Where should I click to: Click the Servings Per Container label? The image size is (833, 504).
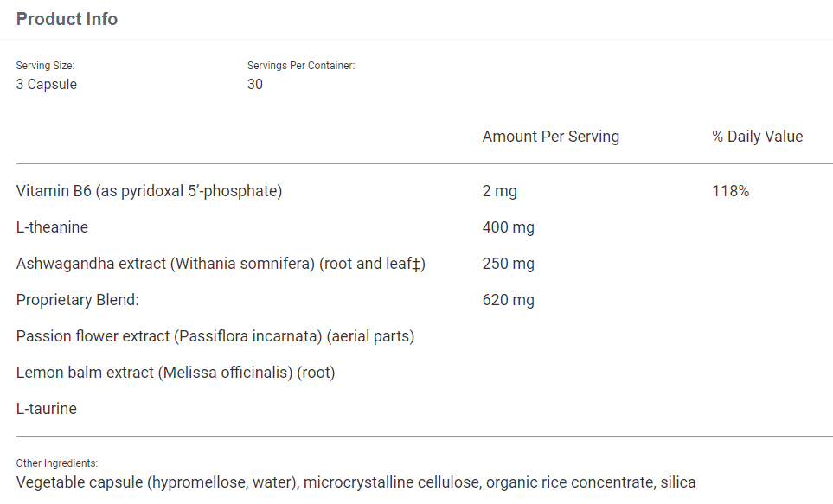pos(301,66)
